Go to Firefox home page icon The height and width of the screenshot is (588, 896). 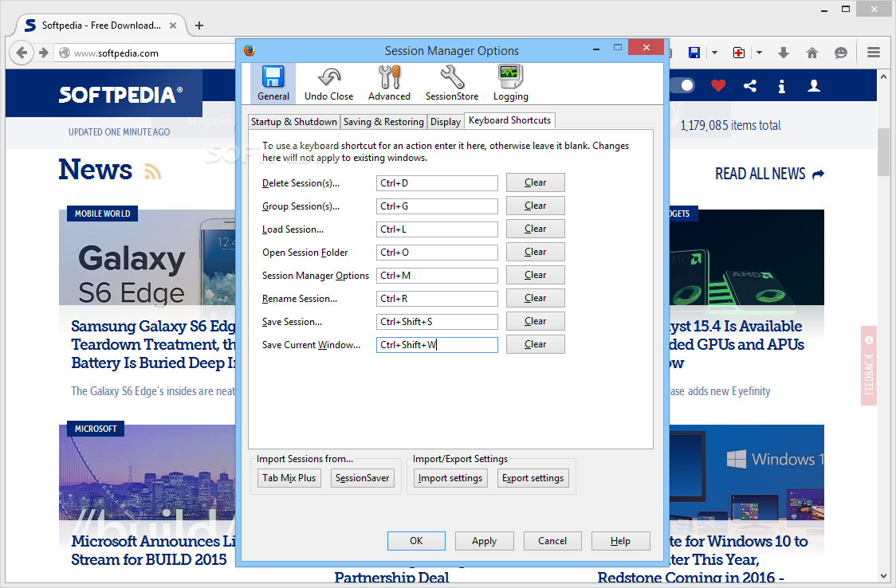pos(812,53)
